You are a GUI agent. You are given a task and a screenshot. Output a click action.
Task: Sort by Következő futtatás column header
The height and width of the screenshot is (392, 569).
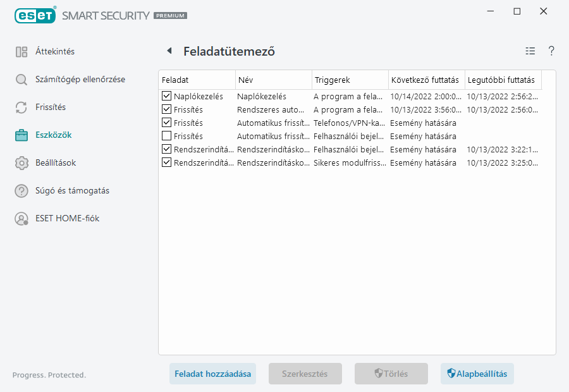(425, 80)
